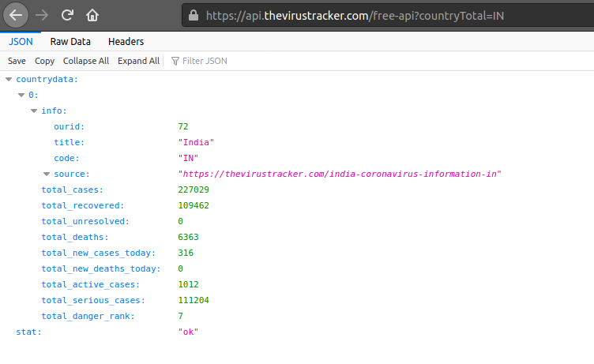
Task: Collapse the countrydata node
Action: [x=9, y=80]
